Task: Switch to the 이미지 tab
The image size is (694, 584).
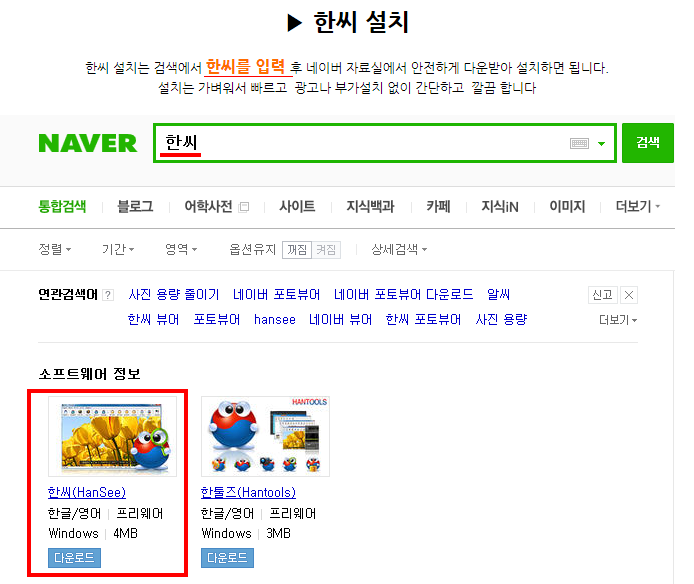Action: (x=567, y=206)
